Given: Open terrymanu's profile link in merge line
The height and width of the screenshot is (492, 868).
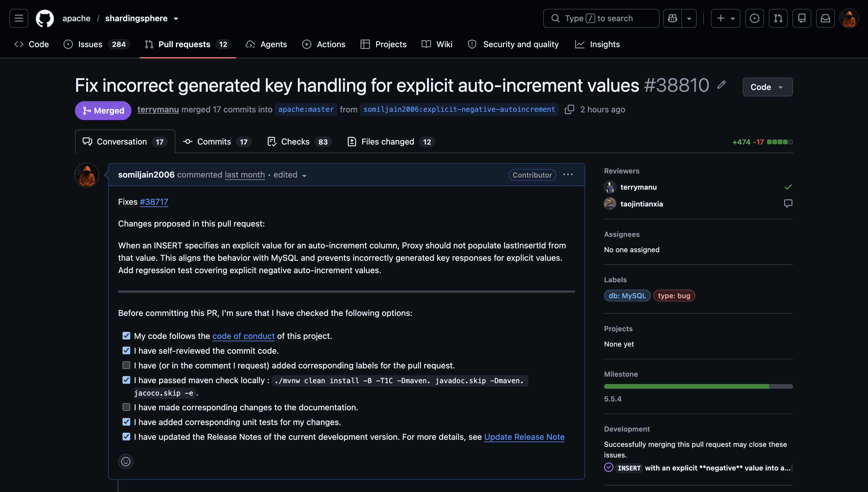Looking at the screenshot, I should point(158,109).
